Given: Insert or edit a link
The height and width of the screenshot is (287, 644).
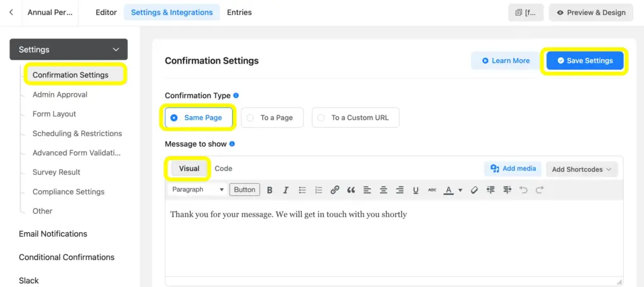Looking at the screenshot, I should click(335, 190).
